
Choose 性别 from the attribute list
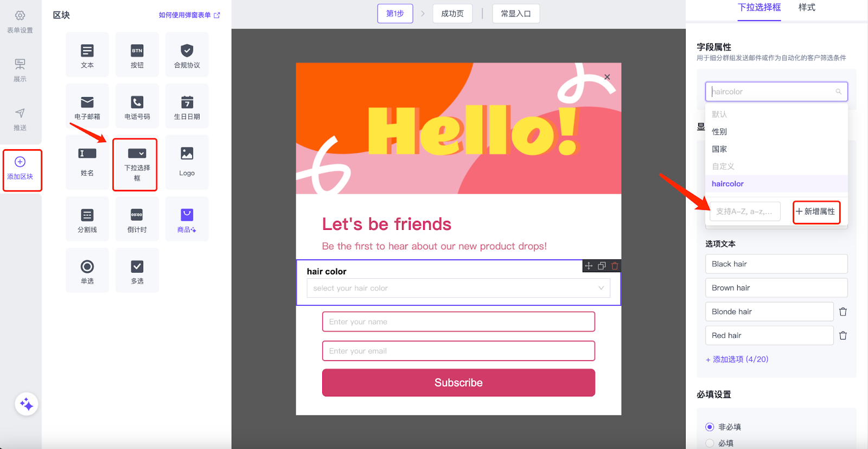pyautogui.click(x=719, y=132)
